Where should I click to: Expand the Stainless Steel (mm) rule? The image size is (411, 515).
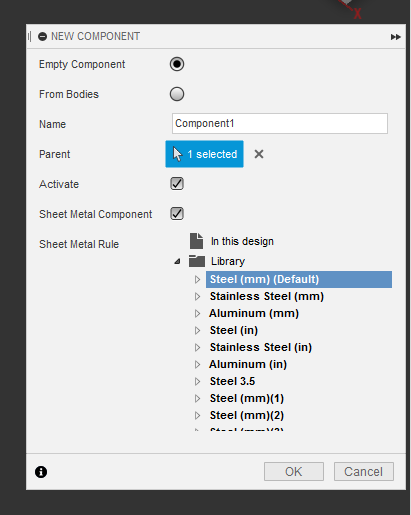point(197,296)
